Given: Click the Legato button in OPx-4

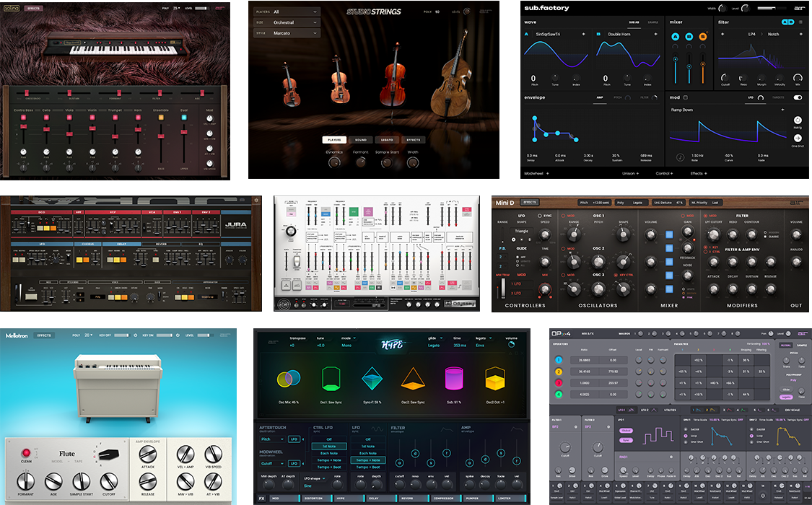Looking at the screenshot, I should [x=785, y=397].
